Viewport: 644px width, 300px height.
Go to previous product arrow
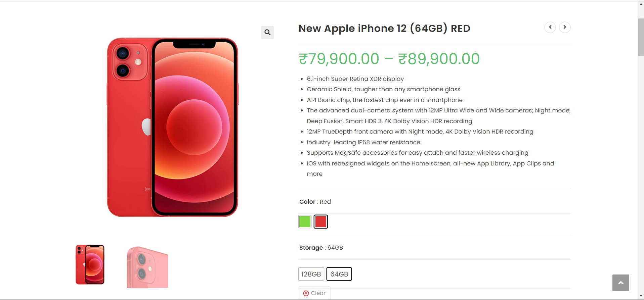[550, 27]
